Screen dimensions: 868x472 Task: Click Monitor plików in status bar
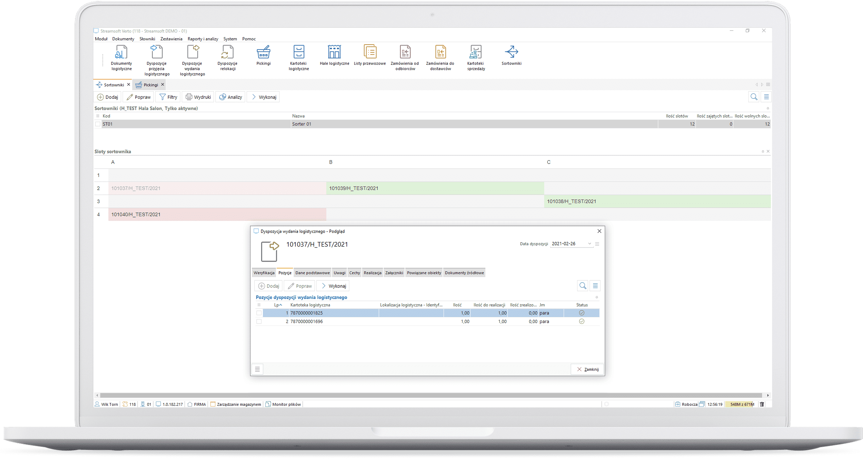pos(283,404)
